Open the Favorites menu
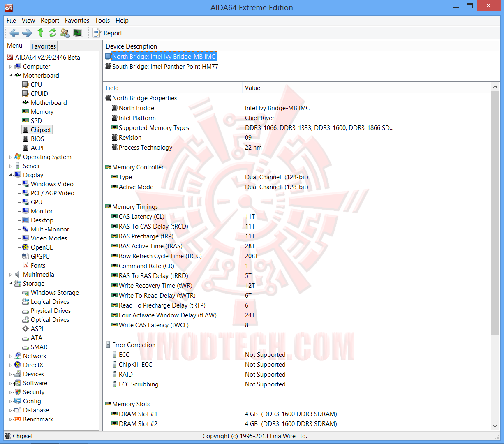The height and width of the screenshot is (444, 504). (77, 21)
